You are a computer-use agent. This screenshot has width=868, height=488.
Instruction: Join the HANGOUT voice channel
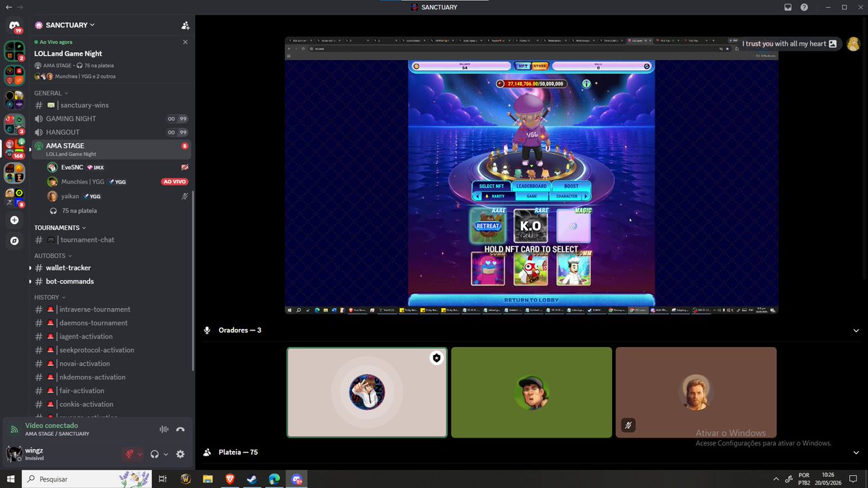coord(111,132)
